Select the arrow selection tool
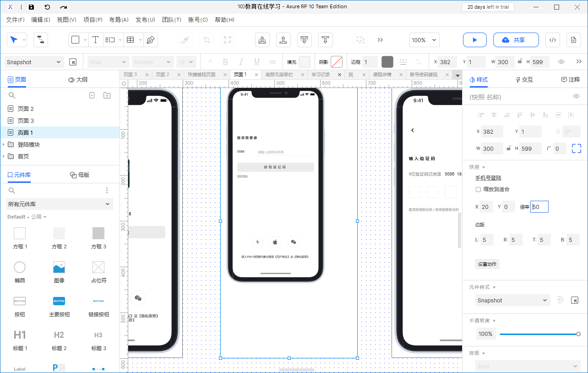Viewport: 588px width, 373px height. click(x=14, y=40)
